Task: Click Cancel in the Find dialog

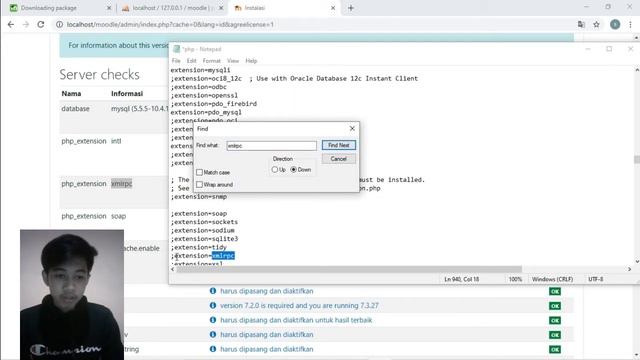Action: 338,159
